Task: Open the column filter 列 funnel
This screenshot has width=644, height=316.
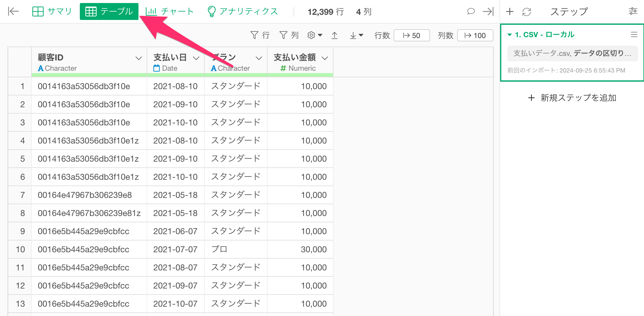Action: tap(289, 35)
